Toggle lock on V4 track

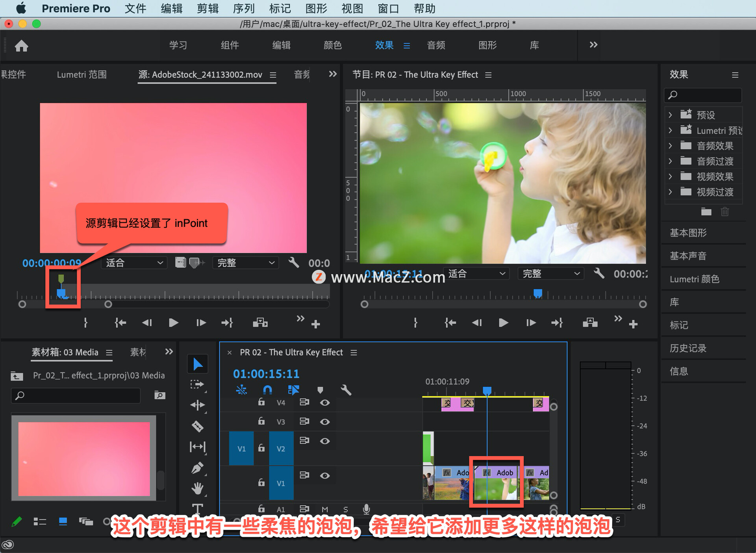(261, 402)
